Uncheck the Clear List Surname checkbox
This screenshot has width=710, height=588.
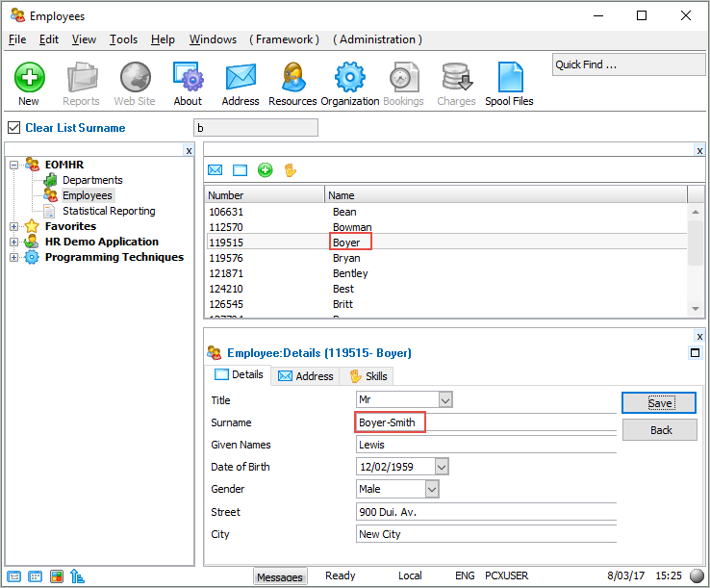13,128
